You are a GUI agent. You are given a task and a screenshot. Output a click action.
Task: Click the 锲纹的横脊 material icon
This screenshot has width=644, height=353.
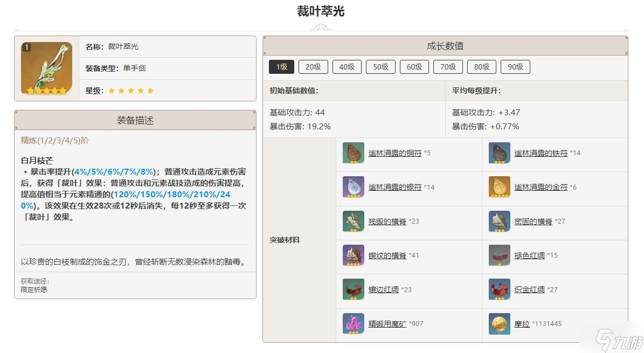pyautogui.click(x=353, y=255)
